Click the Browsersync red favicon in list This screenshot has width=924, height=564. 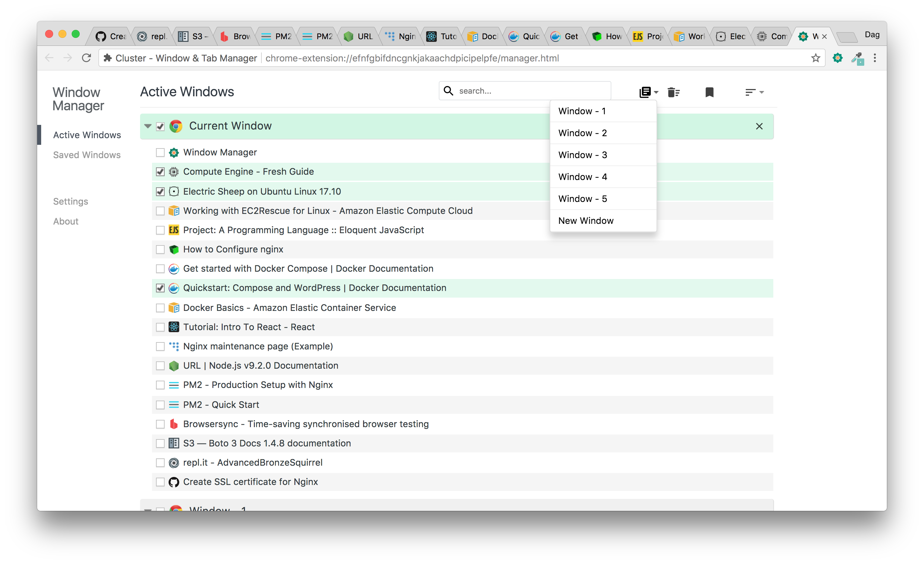174,424
